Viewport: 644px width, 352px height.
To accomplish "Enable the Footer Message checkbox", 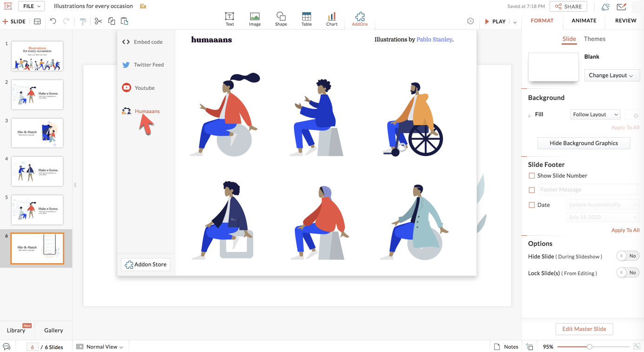I will pyautogui.click(x=531, y=190).
